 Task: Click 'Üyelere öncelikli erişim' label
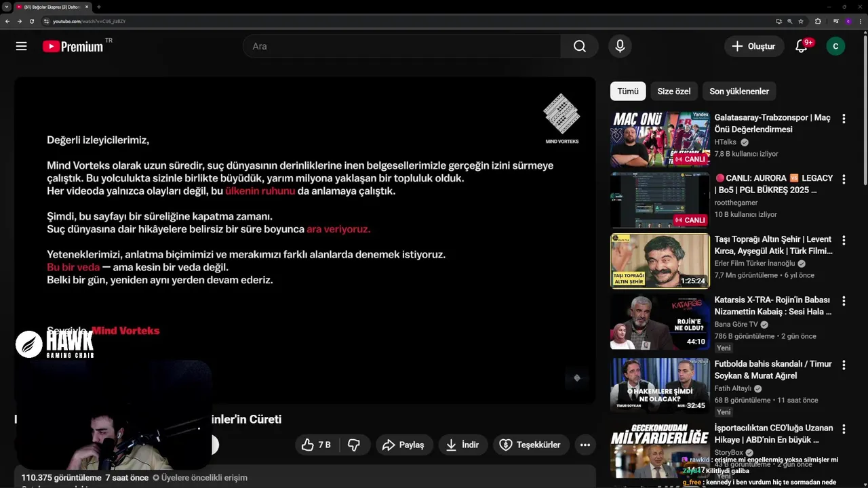click(204, 478)
